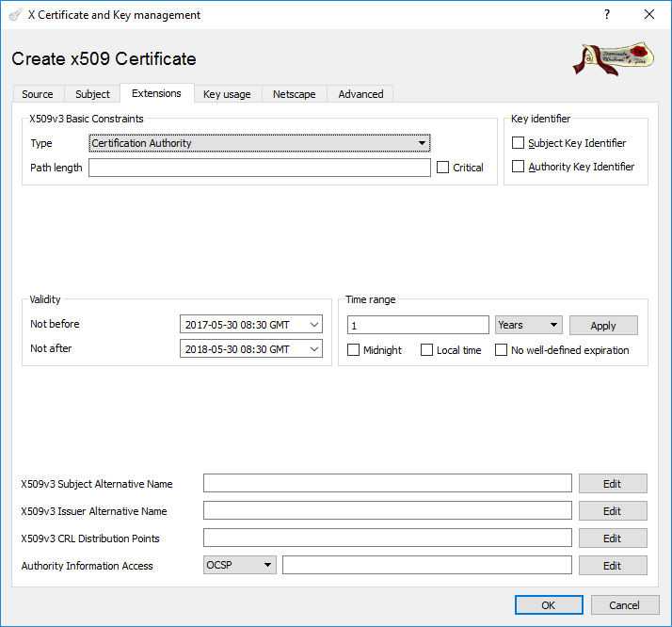The image size is (672, 627).
Task: Open the Subject tab
Action: pyautogui.click(x=92, y=94)
